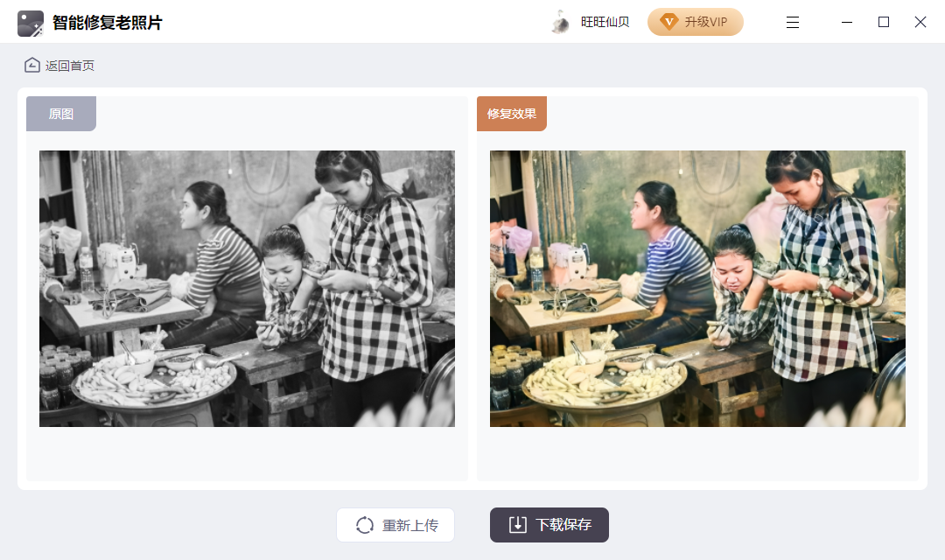Click the user avatar picture
This screenshot has width=945, height=560.
coord(560,22)
